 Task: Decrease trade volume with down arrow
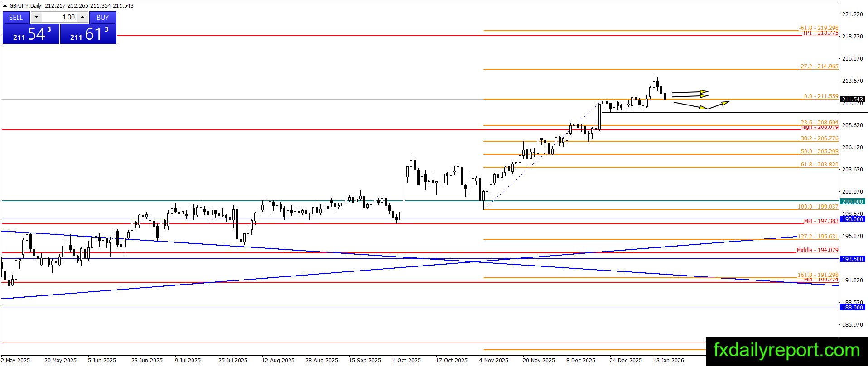[x=36, y=17]
